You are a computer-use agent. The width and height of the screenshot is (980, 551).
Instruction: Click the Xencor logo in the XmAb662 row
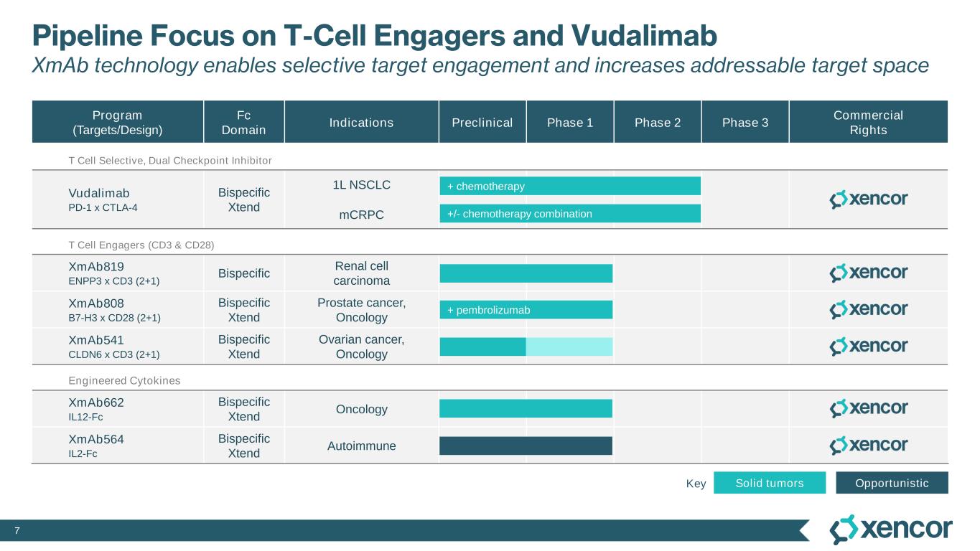[x=868, y=409]
